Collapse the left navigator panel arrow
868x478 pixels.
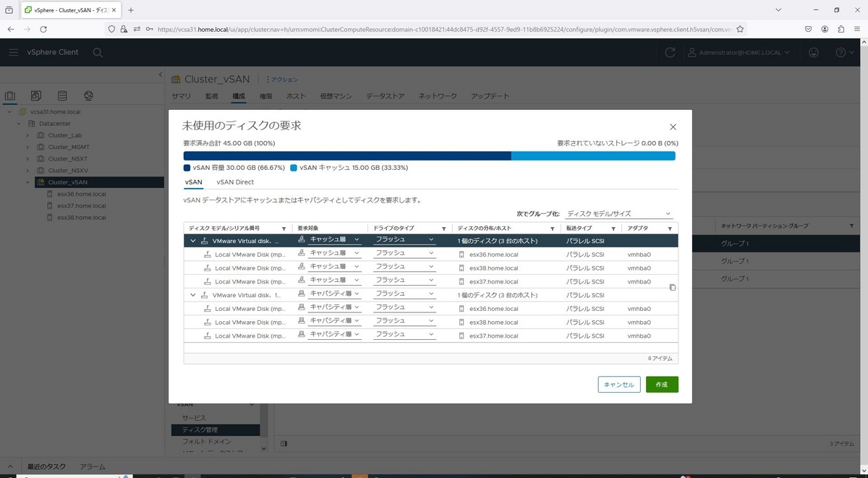[x=161, y=75]
